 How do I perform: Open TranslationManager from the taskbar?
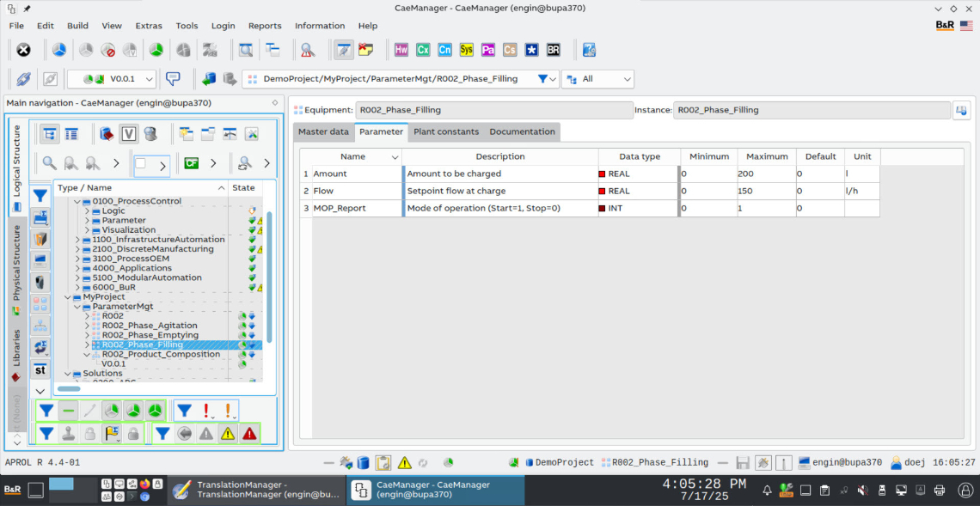pos(255,490)
